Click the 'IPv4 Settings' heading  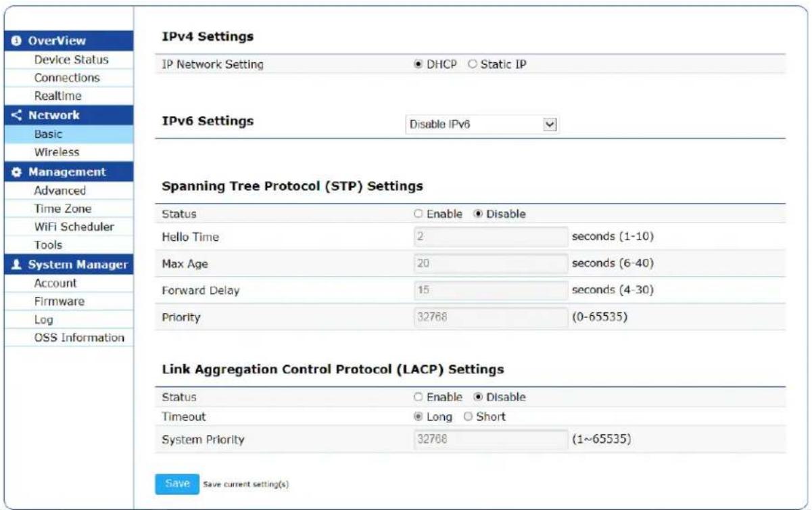[x=208, y=36]
